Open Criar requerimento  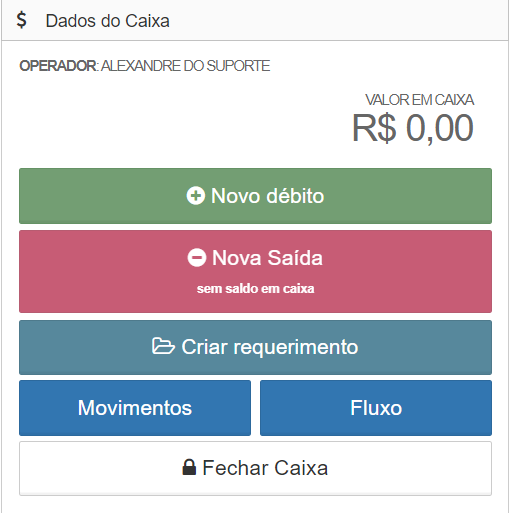tap(255, 347)
